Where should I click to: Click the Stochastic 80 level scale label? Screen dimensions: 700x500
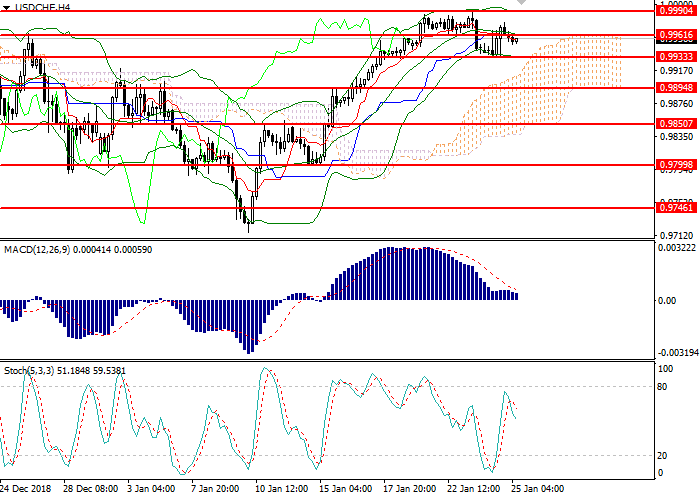point(664,386)
